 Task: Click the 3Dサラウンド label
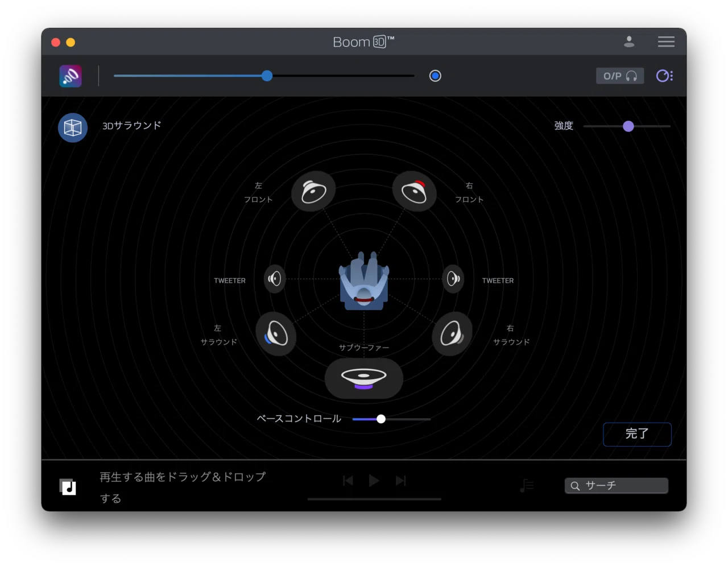pos(131,126)
